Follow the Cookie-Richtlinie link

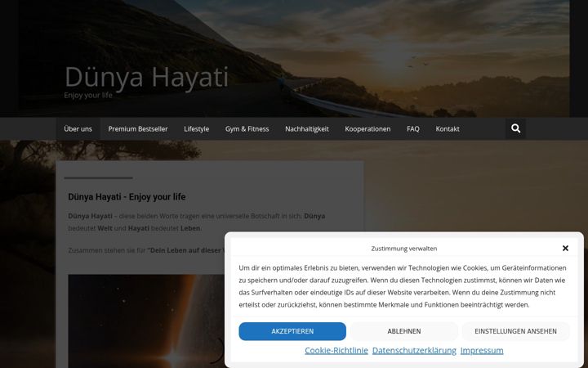point(336,350)
